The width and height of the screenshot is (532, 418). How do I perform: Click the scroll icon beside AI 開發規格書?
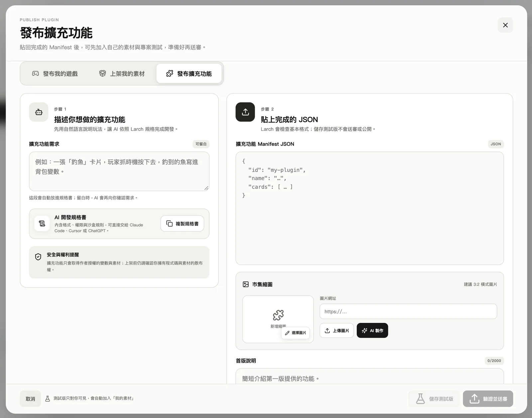click(x=42, y=223)
